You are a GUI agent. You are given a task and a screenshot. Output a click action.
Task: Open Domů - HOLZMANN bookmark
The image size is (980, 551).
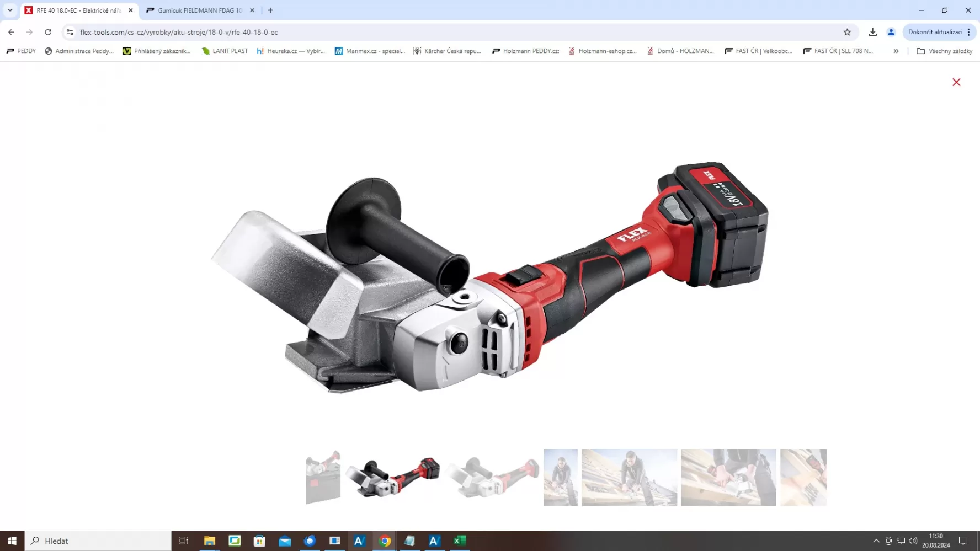click(680, 51)
